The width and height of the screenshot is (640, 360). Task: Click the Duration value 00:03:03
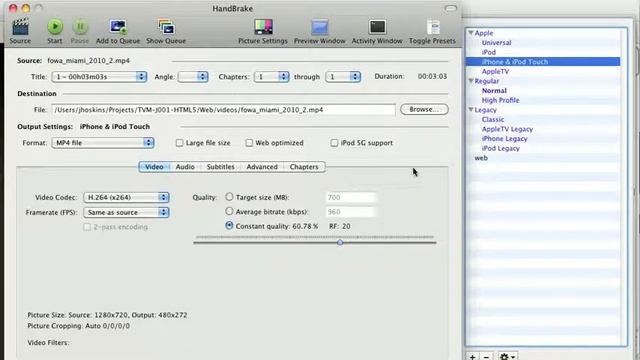click(432, 76)
